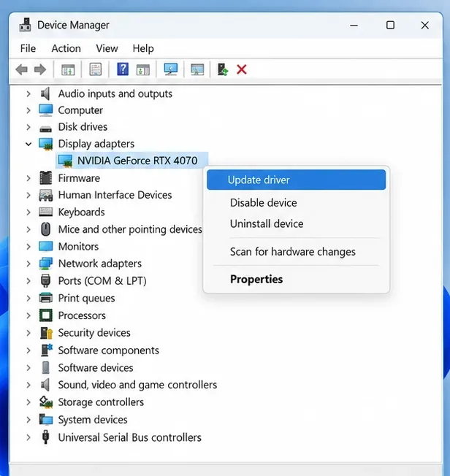
Task: Click the Scan for hardware changes monitor icon
Action: tap(170, 69)
